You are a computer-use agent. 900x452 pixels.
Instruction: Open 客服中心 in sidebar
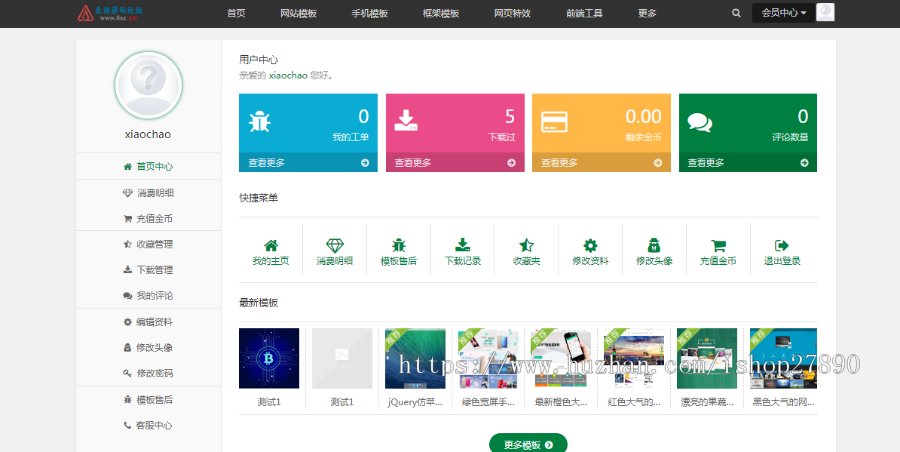click(x=148, y=426)
